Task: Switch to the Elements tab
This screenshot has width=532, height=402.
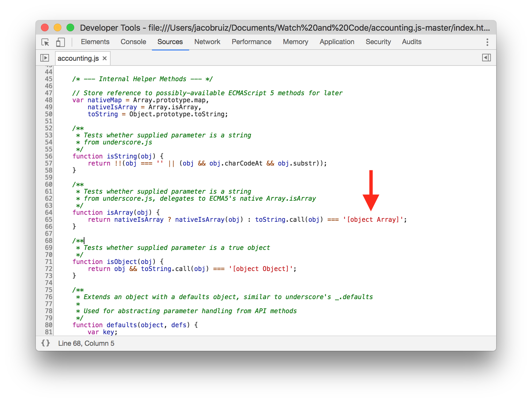Action: tap(95, 42)
